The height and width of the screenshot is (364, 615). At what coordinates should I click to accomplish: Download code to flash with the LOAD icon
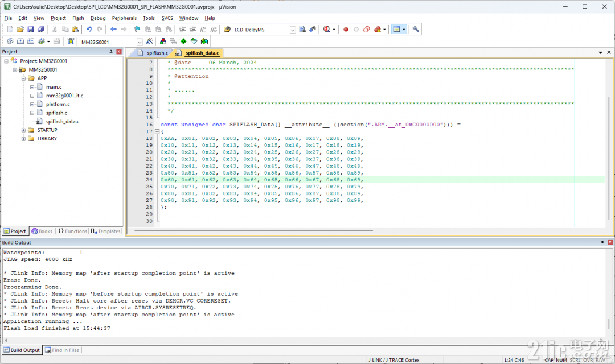(71, 42)
